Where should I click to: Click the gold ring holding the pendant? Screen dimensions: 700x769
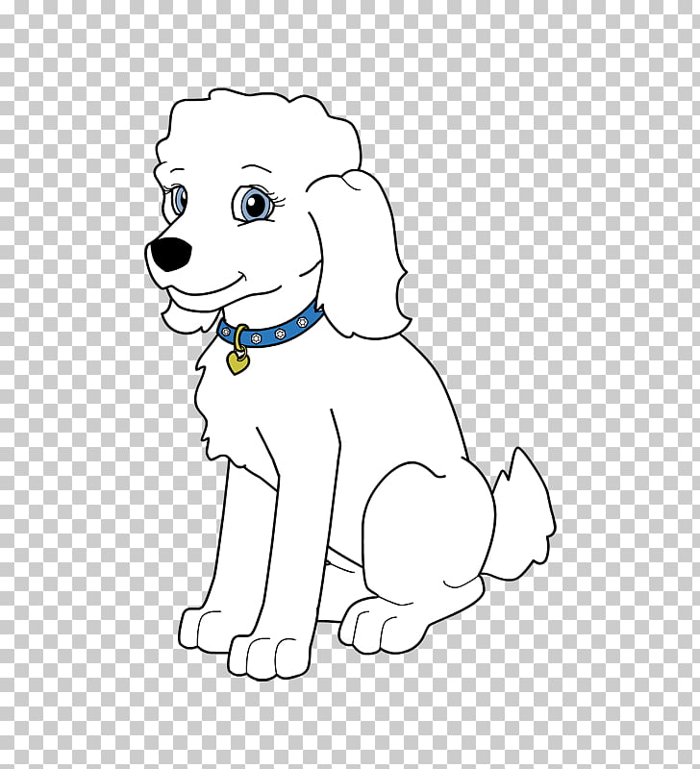239,339
